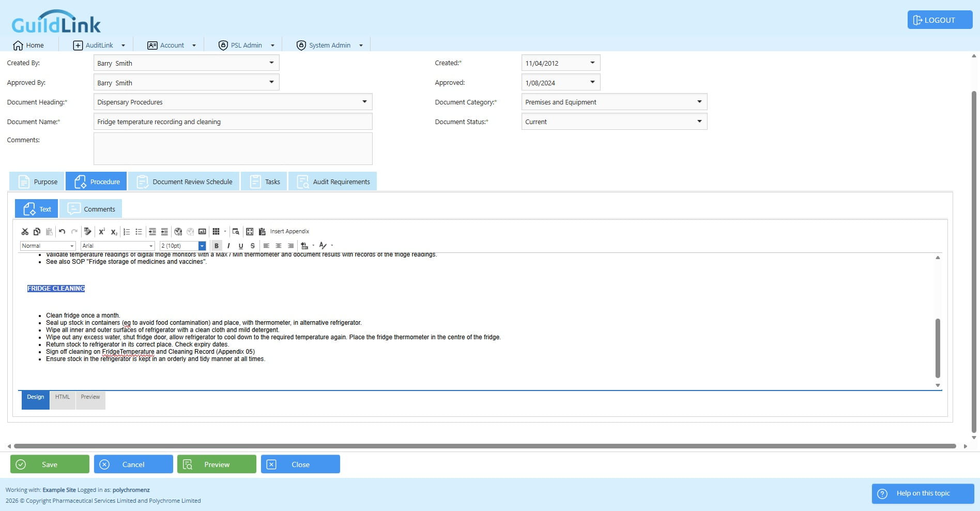Click the Paste from Word icon
Image resolution: width=980 pixels, height=511 pixels.
click(x=262, y=232)
